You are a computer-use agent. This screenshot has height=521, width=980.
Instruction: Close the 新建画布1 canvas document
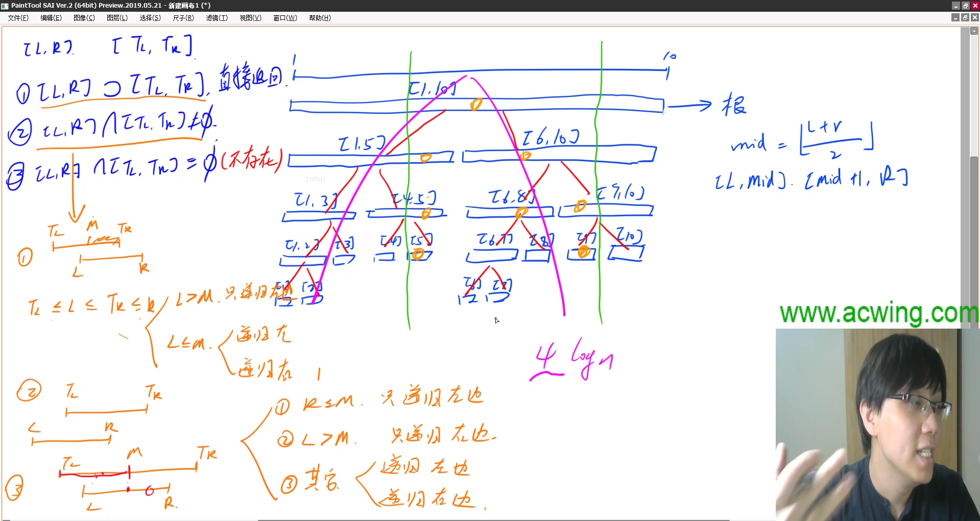click(975, 17)
